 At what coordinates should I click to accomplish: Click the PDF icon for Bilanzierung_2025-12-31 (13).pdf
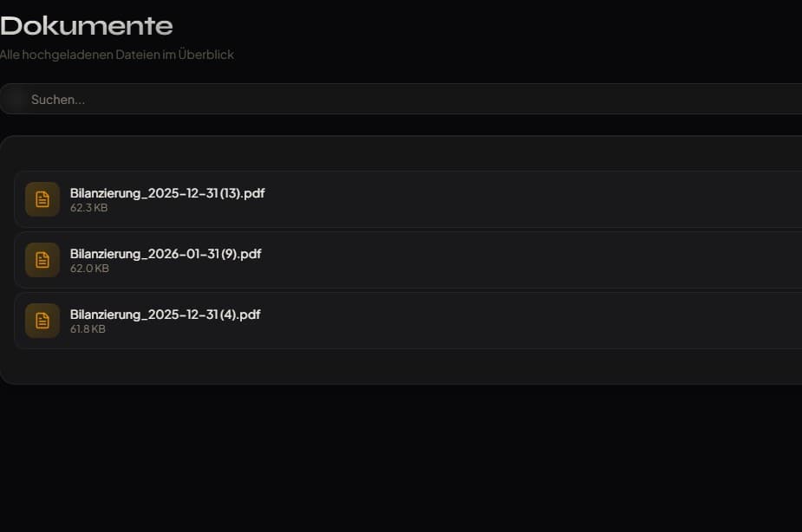pyautogui.click(x=42, y=199)
